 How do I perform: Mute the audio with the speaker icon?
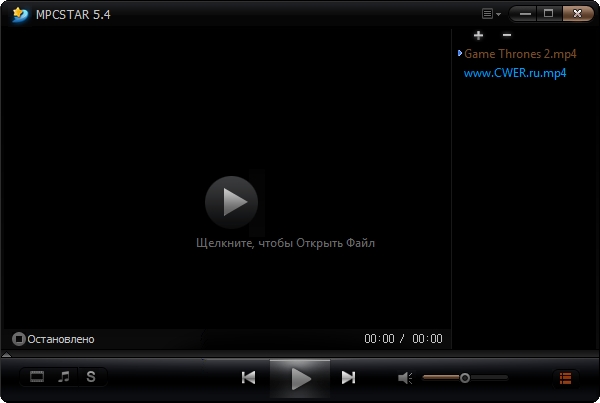(x=405, y=378)
